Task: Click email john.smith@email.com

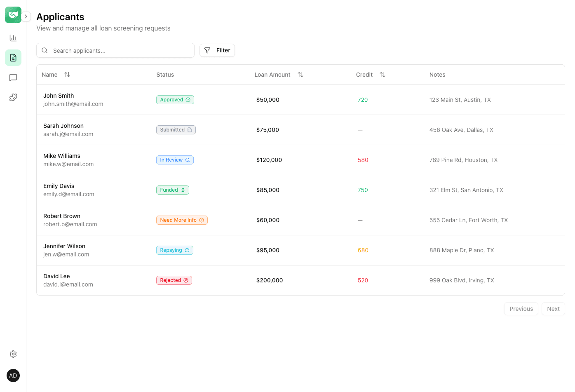Action: [73, 104]
